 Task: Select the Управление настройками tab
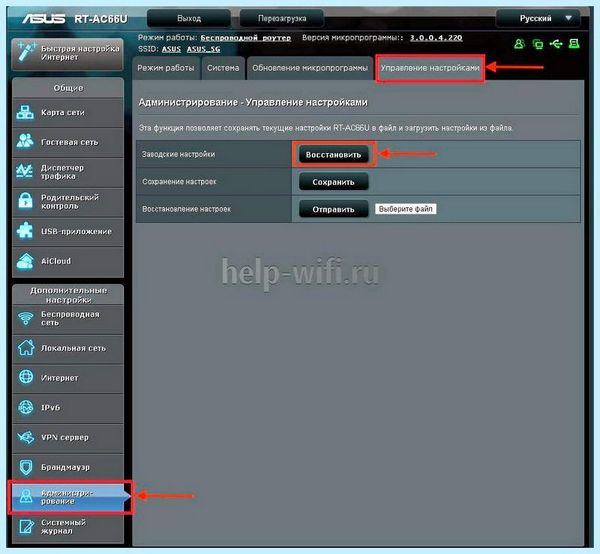tap(430, 68)
